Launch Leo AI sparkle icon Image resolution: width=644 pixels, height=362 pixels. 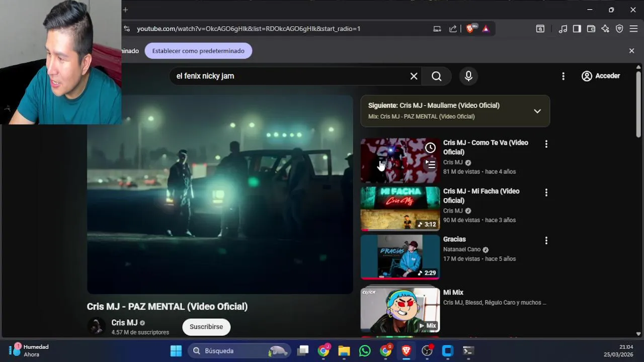(605, 29)
